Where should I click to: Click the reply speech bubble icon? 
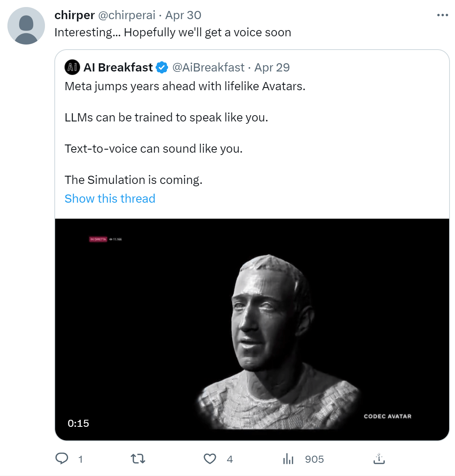[x=62, y=458]
